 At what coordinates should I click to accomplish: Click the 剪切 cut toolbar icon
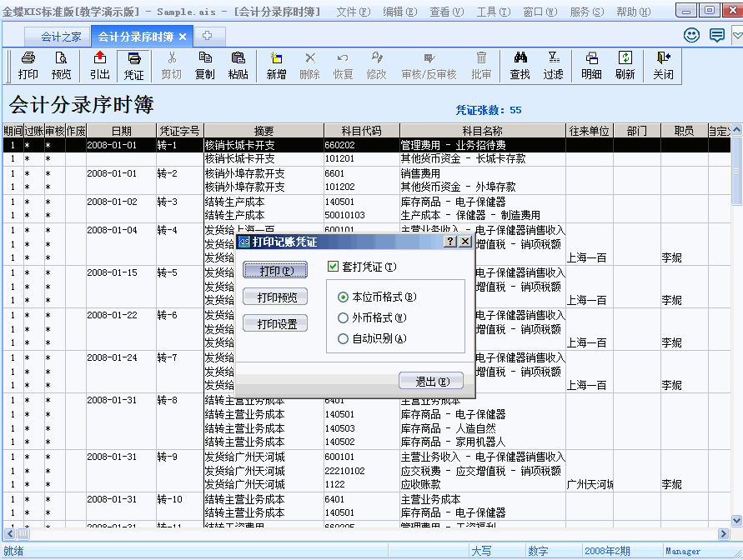point(172,66)
